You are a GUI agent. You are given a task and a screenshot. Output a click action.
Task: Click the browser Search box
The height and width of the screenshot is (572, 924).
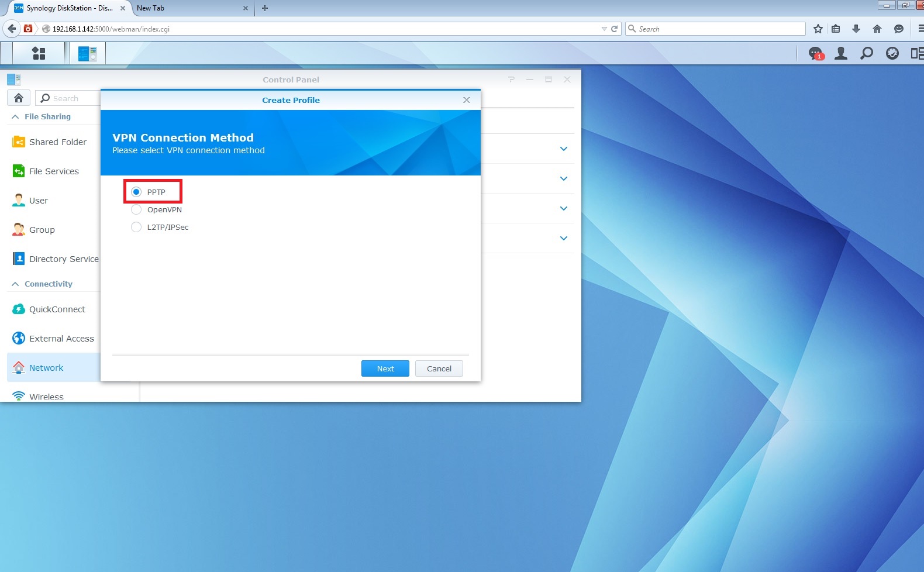coord(715,29)
